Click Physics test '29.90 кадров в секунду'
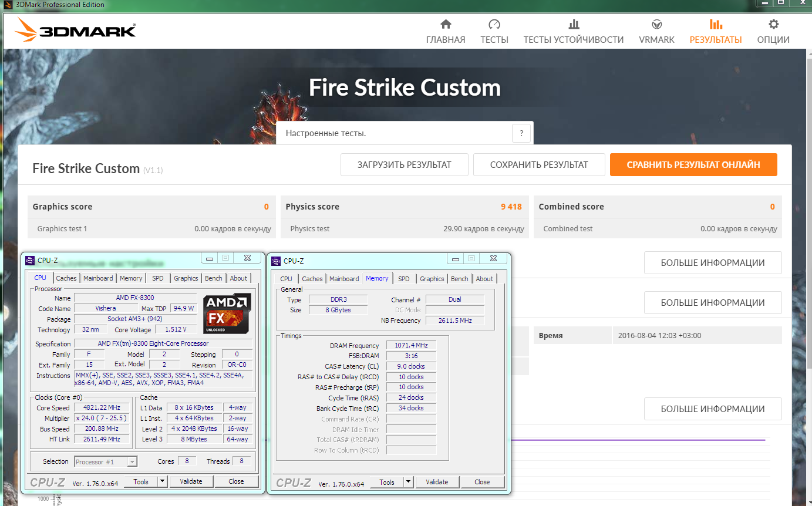812x506 pixels. click(x=484, y=228)
